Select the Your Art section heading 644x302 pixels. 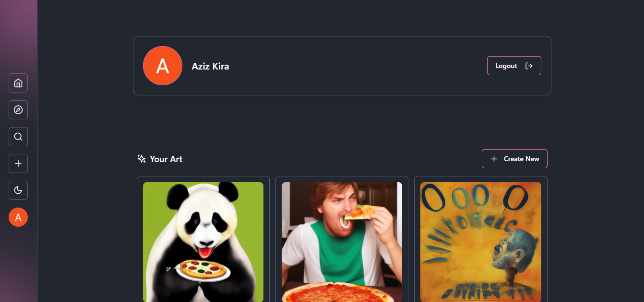(x=166, y=159)
